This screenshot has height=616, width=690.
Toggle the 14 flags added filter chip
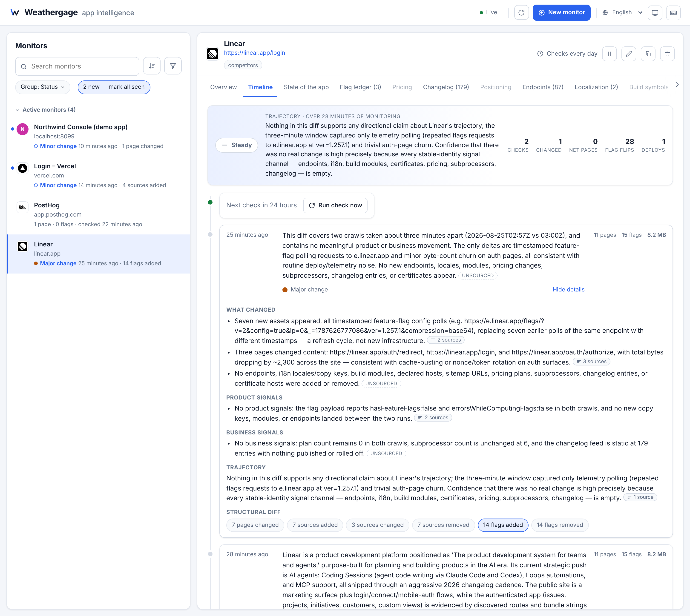[x=503, y=525]
